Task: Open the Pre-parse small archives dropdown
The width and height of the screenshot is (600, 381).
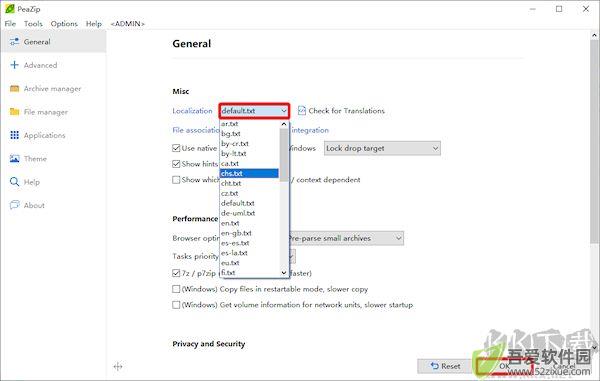Action: pos(346,238)
